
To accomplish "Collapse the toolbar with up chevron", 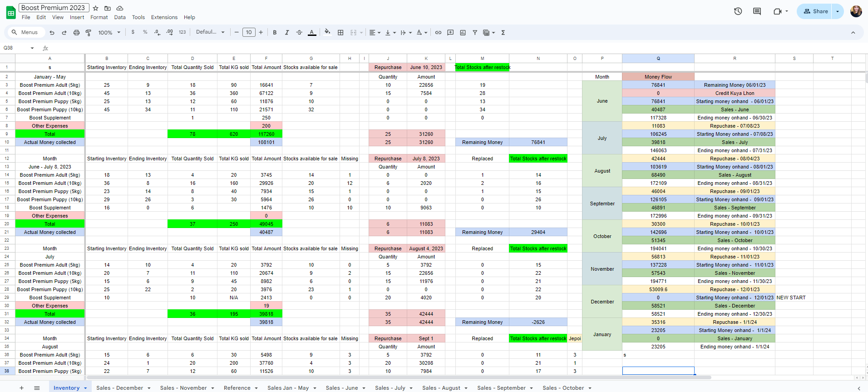I will 853,33.
